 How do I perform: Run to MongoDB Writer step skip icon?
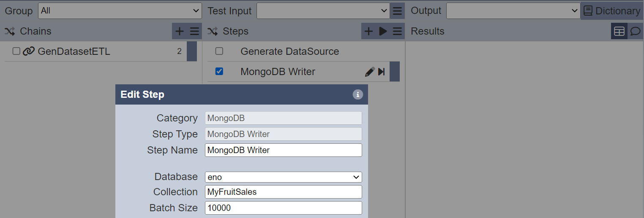[381, 72]
